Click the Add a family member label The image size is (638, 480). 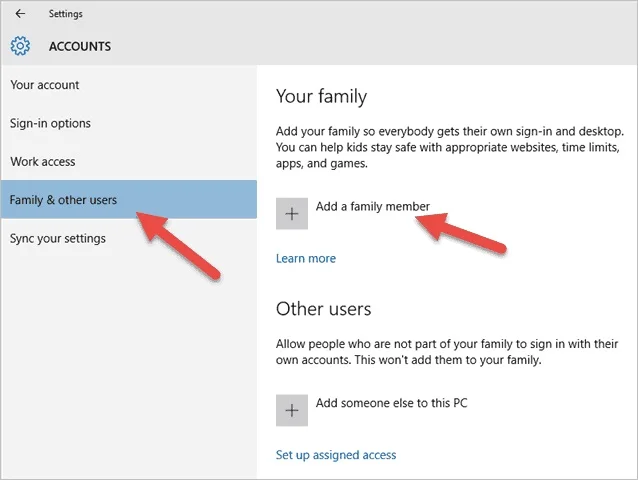pyautogui.click(x=372, y=207)
